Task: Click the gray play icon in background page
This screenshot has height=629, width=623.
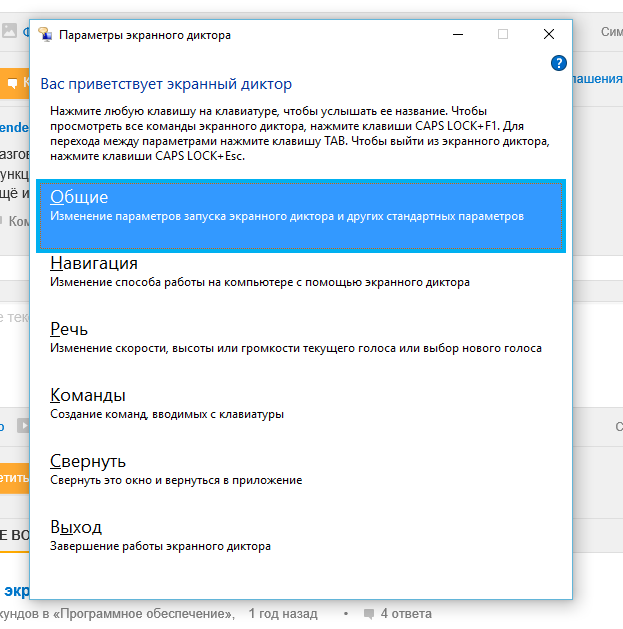Action: click(x=23, y=426)
